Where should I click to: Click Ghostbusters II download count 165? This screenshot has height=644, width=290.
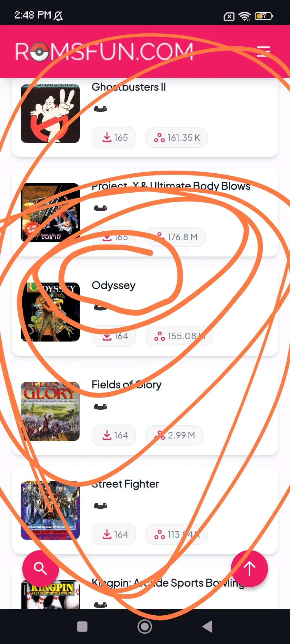pos(114,138)
